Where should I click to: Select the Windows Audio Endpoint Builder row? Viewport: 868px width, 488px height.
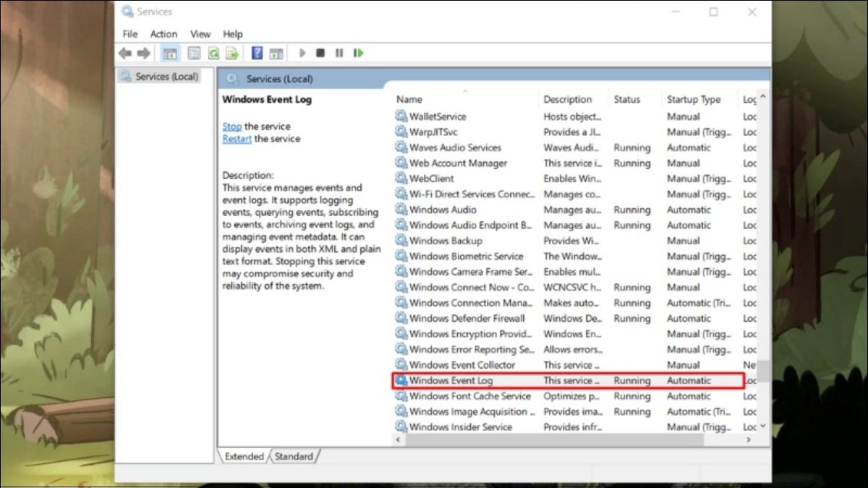tap(575, 225)
